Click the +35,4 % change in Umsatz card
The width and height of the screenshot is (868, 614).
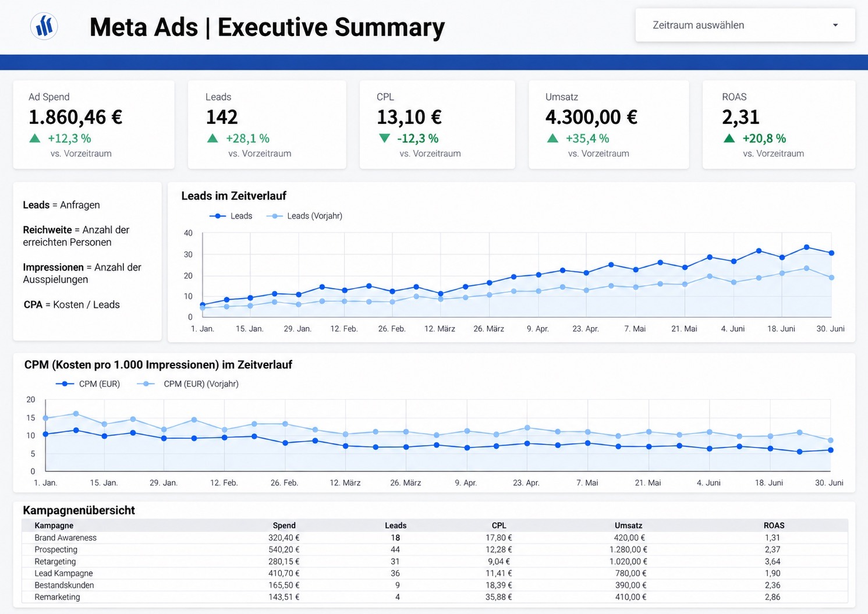point(587,139)
